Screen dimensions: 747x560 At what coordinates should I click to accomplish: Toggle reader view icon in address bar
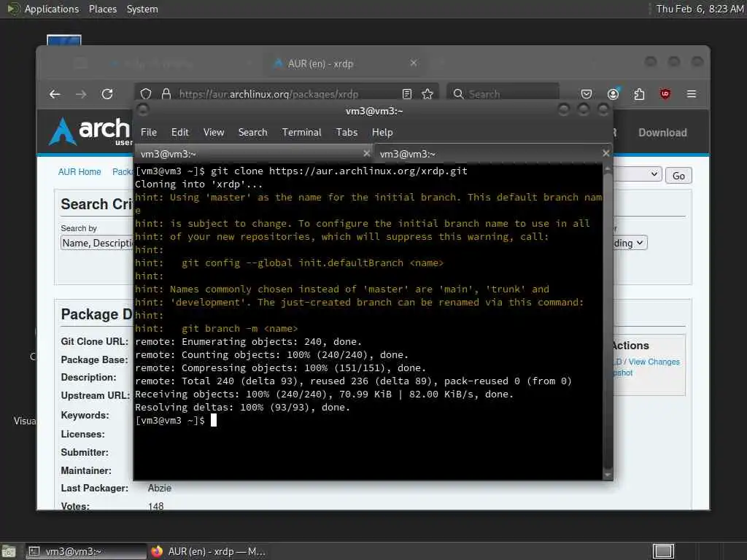pos(407,94)
